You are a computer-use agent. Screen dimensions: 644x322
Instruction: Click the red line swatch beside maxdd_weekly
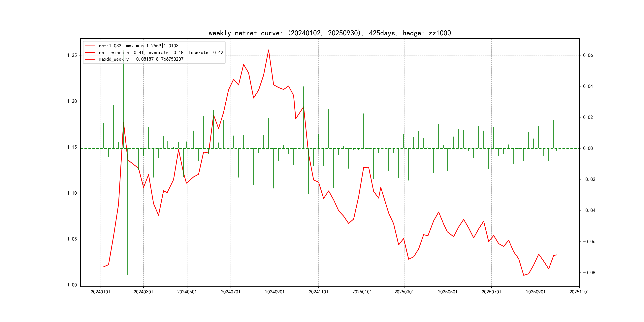(x=90, y=59)
